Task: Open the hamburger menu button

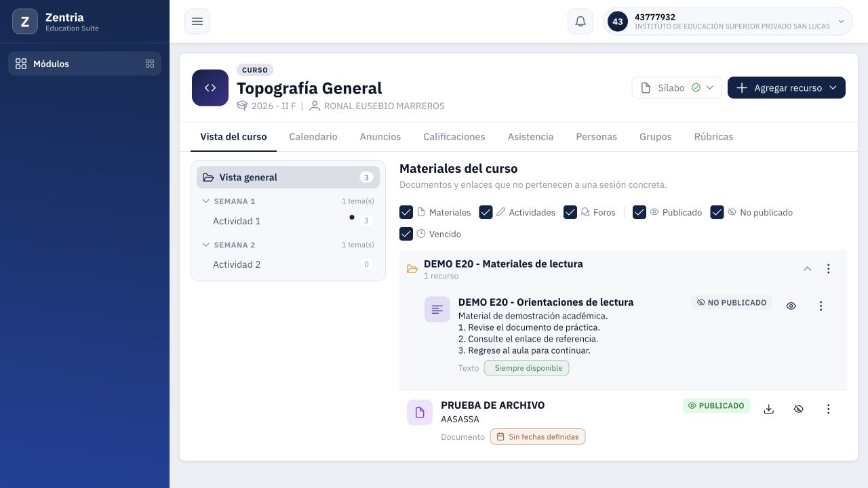Action: point(197,22)
